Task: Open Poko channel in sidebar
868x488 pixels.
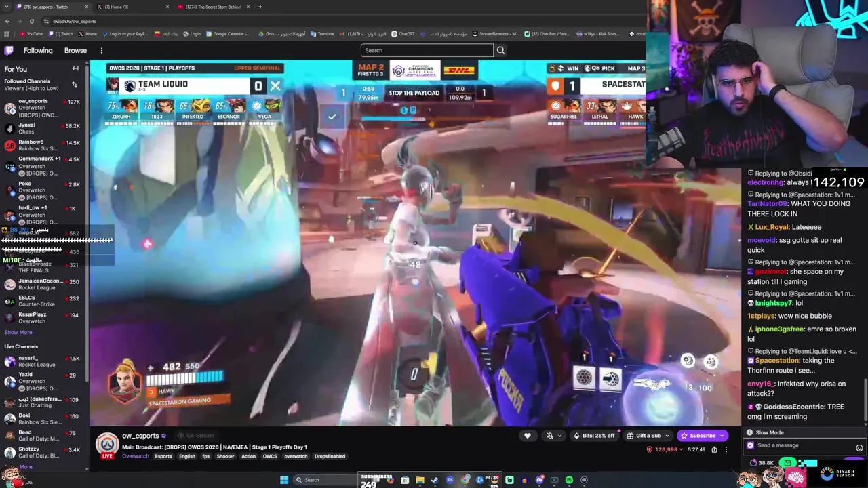Action: (x=42, y=190)
